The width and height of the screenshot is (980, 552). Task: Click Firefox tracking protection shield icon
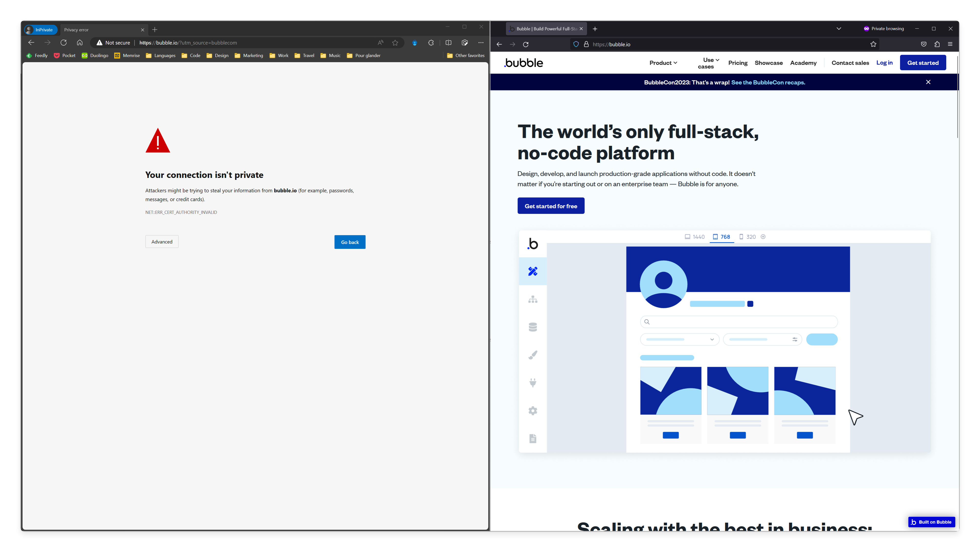coord(576,44)
